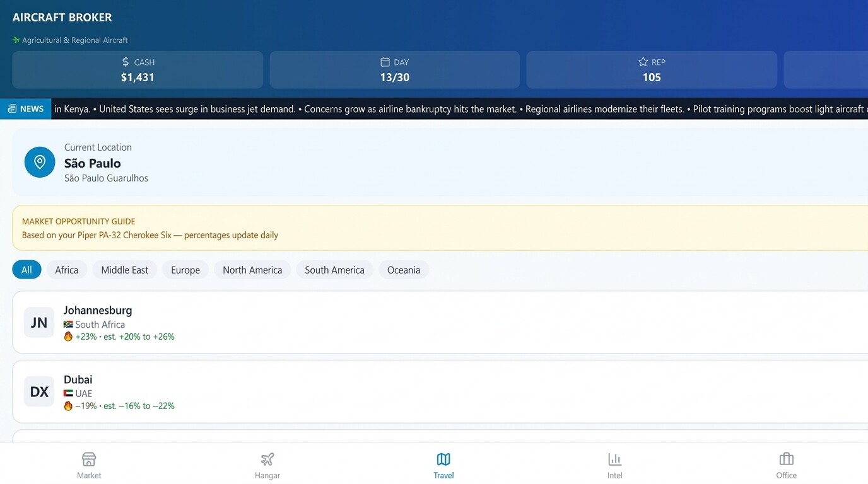868x484 pixels.
Task: Select the All region filter
Action: pos(26,270)
